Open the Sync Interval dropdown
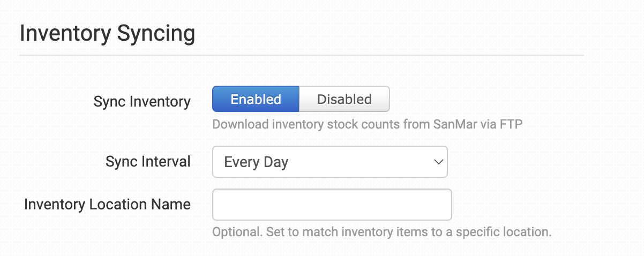The image size is (644, 256). [330, 162]
